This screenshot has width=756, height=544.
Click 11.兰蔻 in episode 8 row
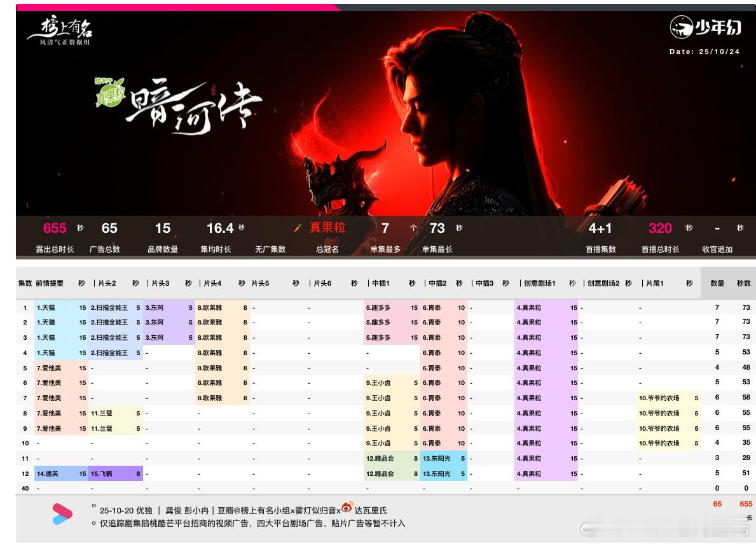pos(101,414)
